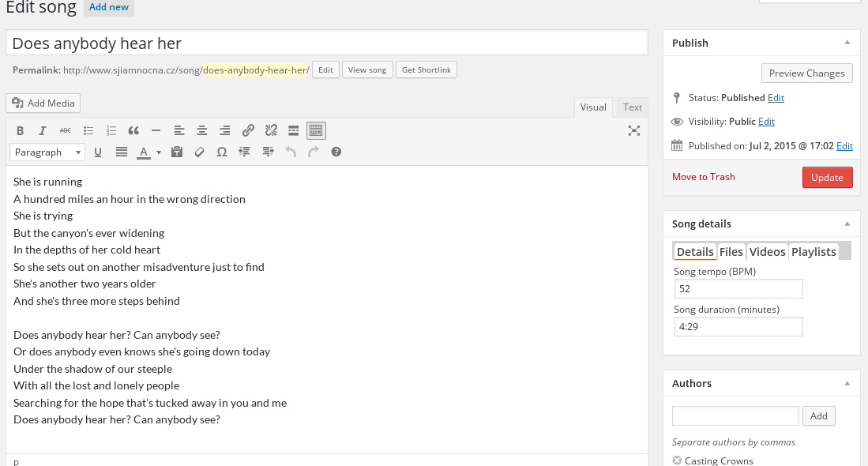Screen dimensions: 868x466
Task: Collapse the Authors panel
Action: 847,383
